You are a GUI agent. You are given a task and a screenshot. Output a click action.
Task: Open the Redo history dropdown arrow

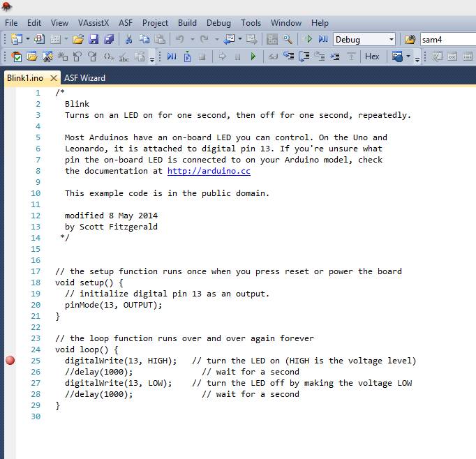point(217,39)
